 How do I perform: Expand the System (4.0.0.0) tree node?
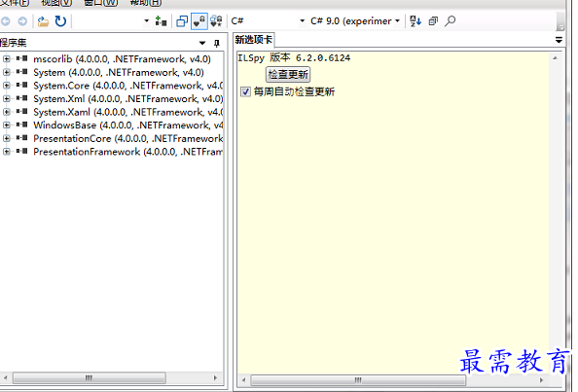pos(6,72)
